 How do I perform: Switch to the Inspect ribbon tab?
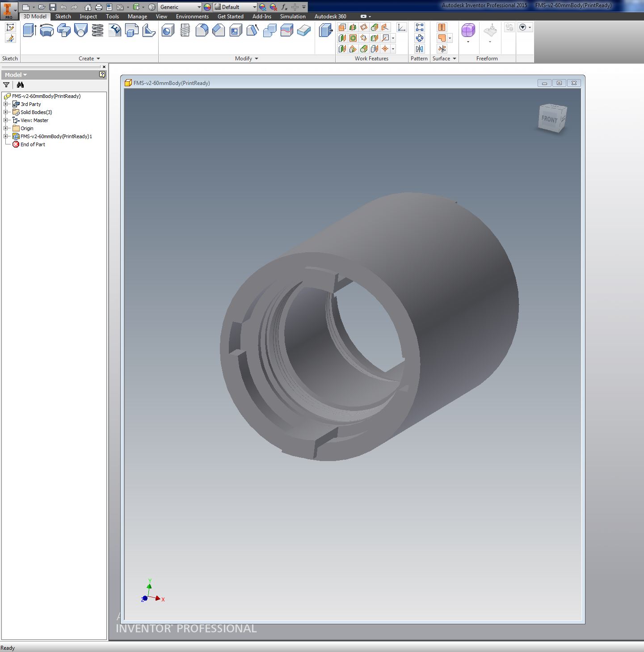88,17
